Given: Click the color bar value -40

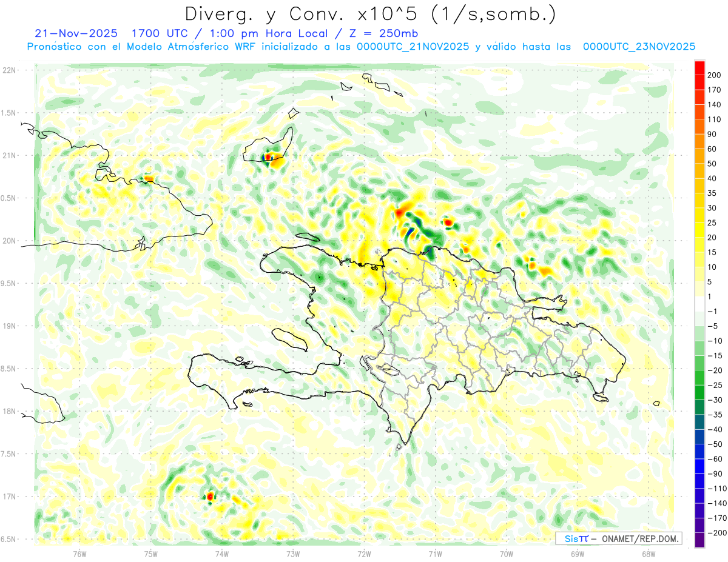Looking at the screenshot, I should tap(716, 429).
